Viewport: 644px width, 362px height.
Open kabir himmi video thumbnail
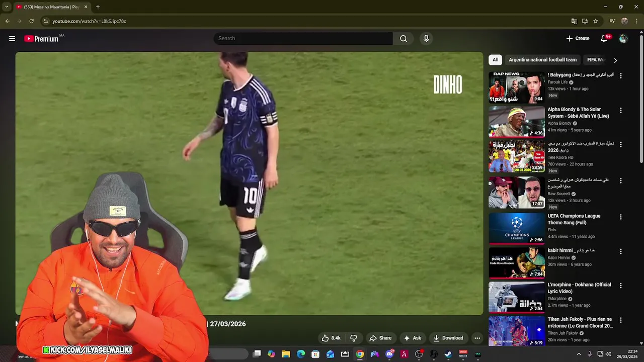[x=517, y=262]
